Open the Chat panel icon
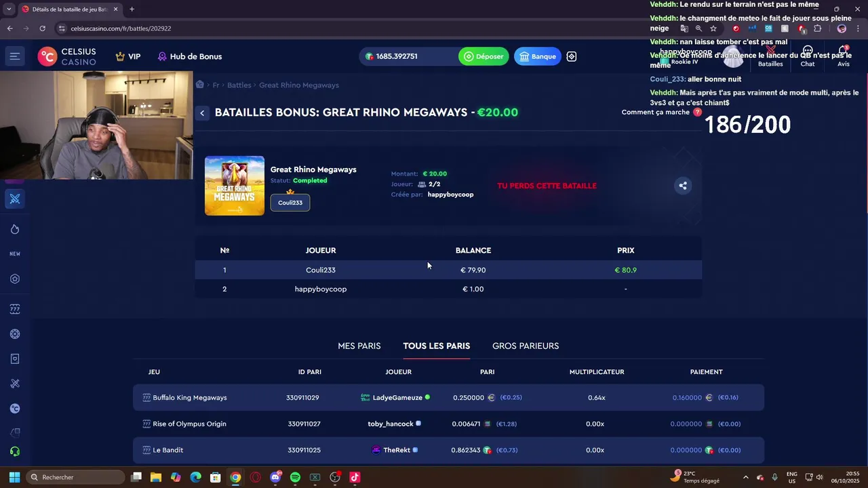 tap(808, 56)
